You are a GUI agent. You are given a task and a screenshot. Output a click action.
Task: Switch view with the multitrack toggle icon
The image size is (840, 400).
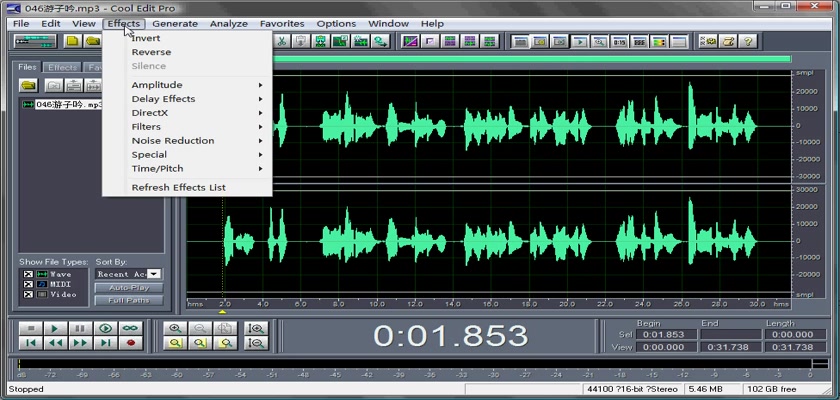click(35, 41)
